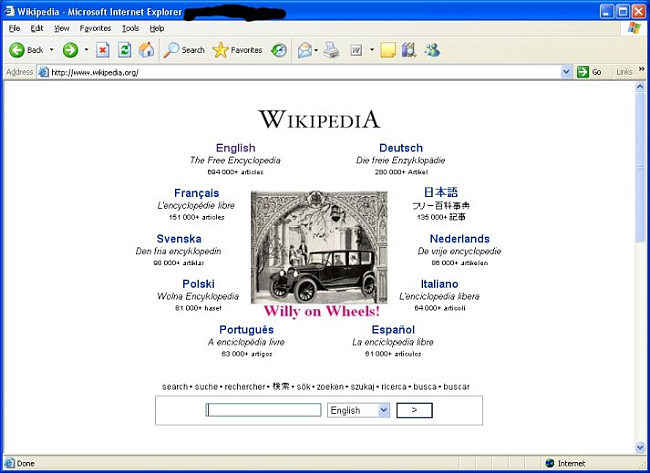Open the Español Wikipedia link
This screenshot has width=650, height=473.
coord(393,330)
